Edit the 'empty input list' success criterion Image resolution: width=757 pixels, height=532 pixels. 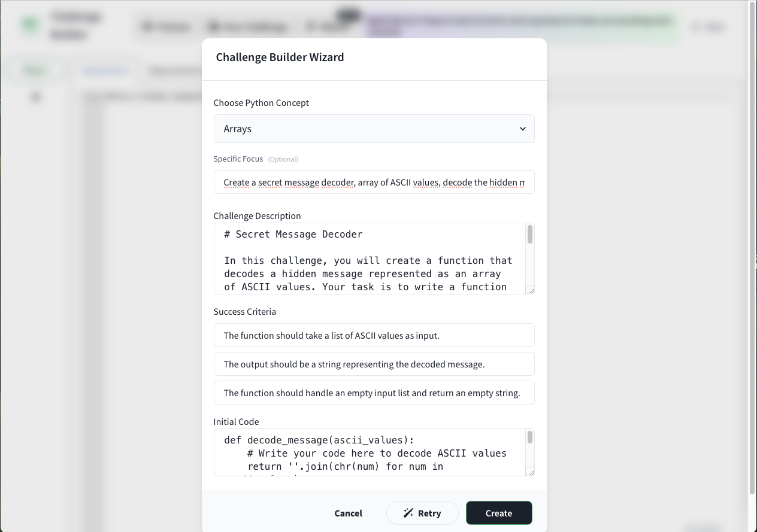pyautogui.click(x=374, y=393)
